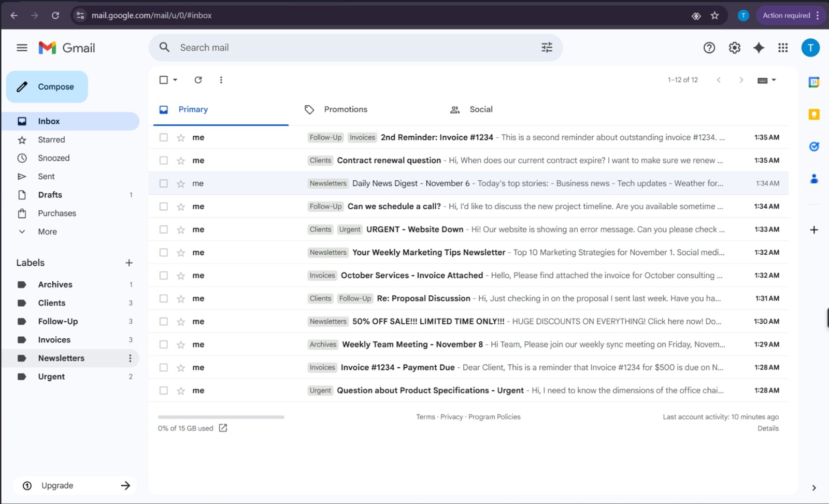Open Inbox folder

70,121
